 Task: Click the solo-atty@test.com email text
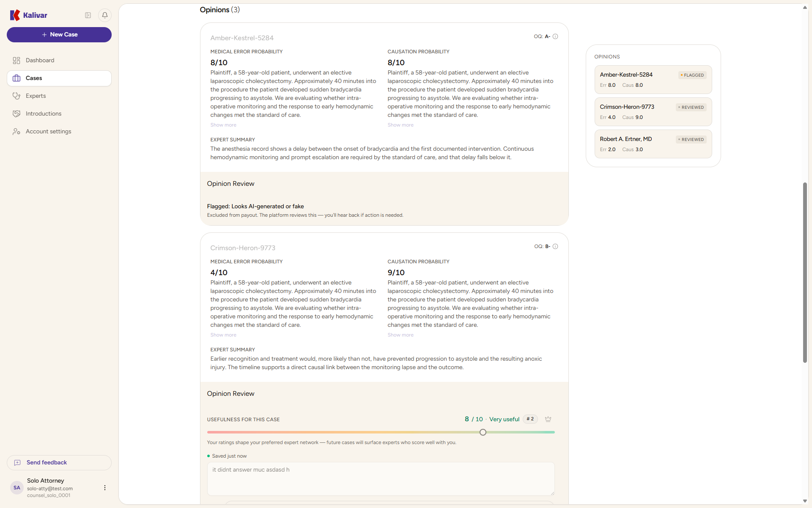pyautogui.click(x=50, y=489)
